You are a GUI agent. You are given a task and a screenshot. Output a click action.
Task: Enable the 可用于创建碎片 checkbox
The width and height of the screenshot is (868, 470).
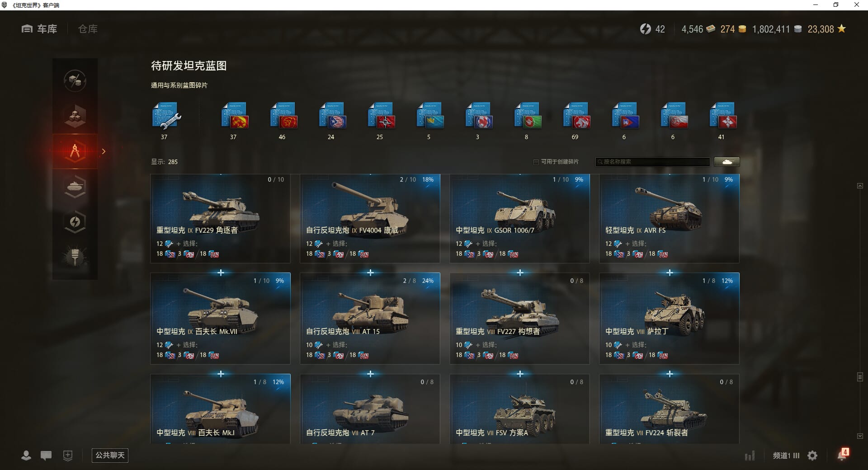point(536,162)
